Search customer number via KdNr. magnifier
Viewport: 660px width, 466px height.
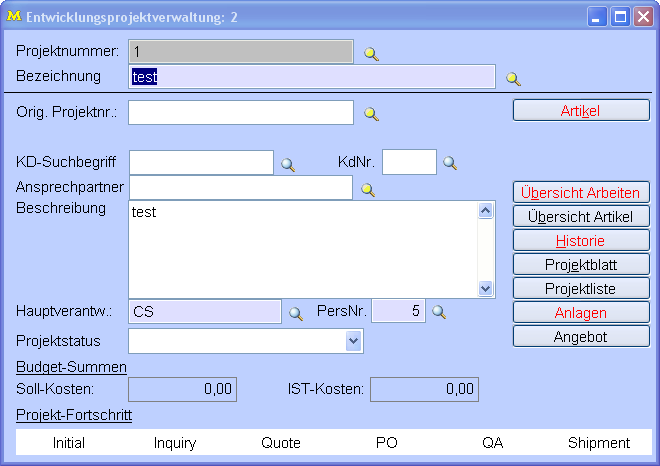coord(450,163)
